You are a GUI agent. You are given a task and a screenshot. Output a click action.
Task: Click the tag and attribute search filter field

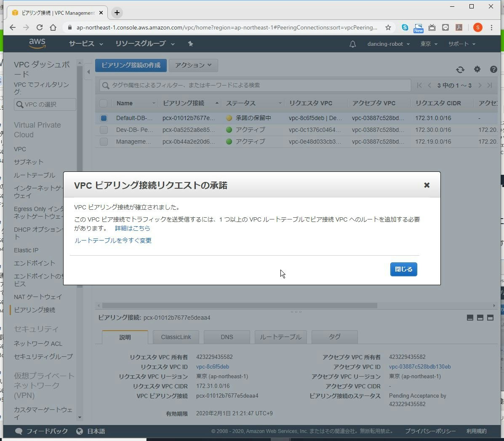(x=255, y=85)
